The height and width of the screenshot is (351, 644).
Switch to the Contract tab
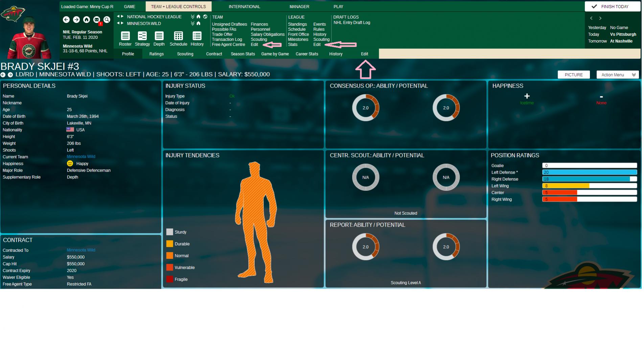click(214, 54)
